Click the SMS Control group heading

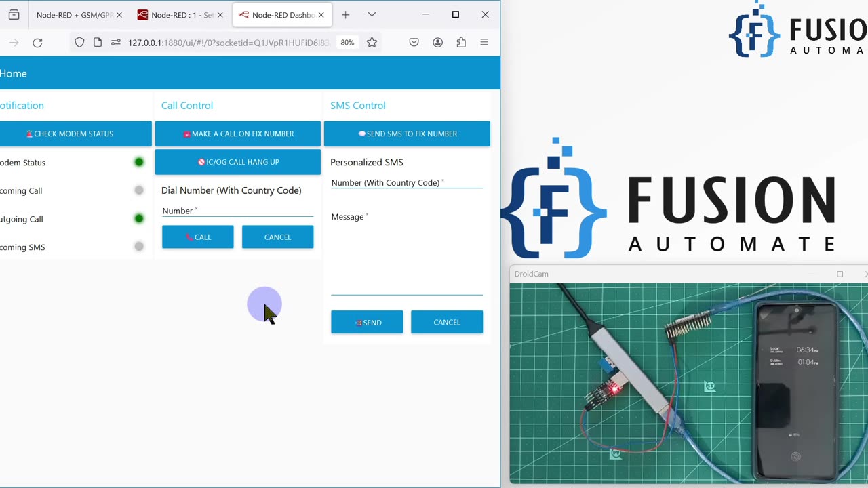tap(358, 106)
